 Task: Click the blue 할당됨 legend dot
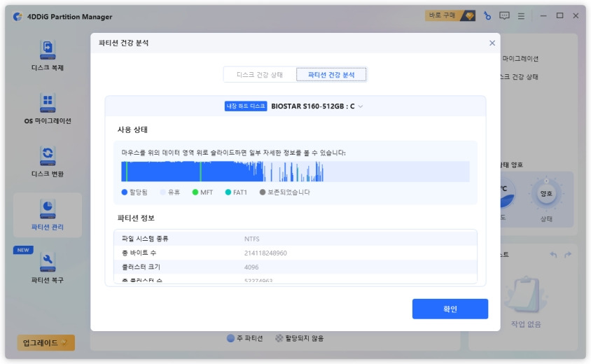[125, 192]
